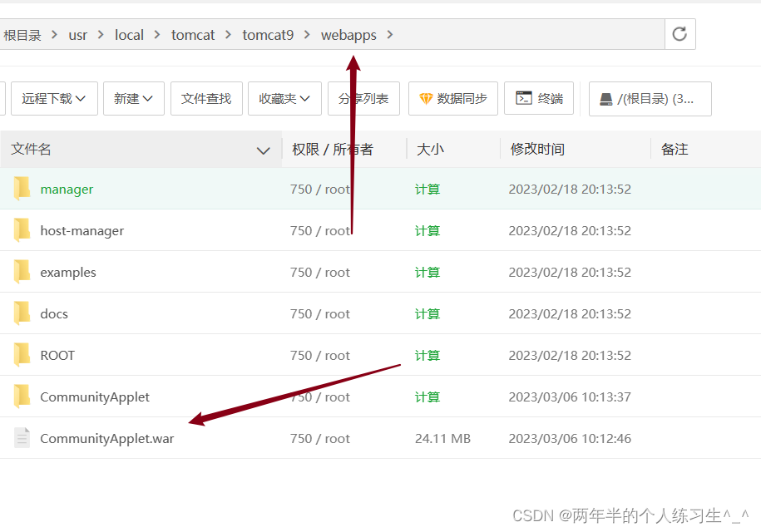Click the terminal icon on 终端 button
761x532 pixels.
tap(524, 98)
